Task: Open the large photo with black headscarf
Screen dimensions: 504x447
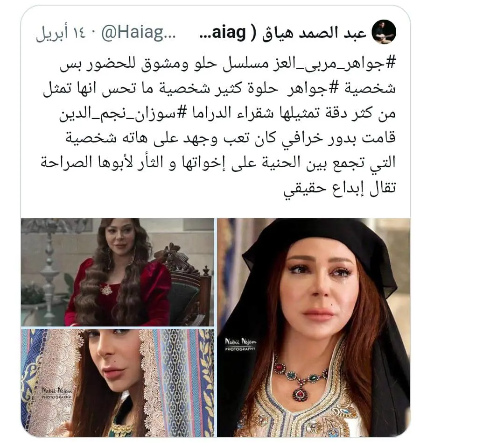Action: click(x=314, y=327)
